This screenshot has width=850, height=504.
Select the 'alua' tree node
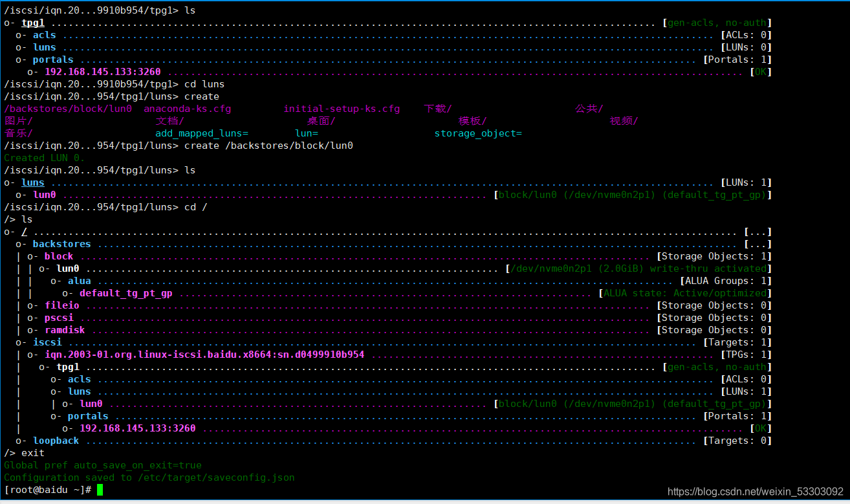80,281
